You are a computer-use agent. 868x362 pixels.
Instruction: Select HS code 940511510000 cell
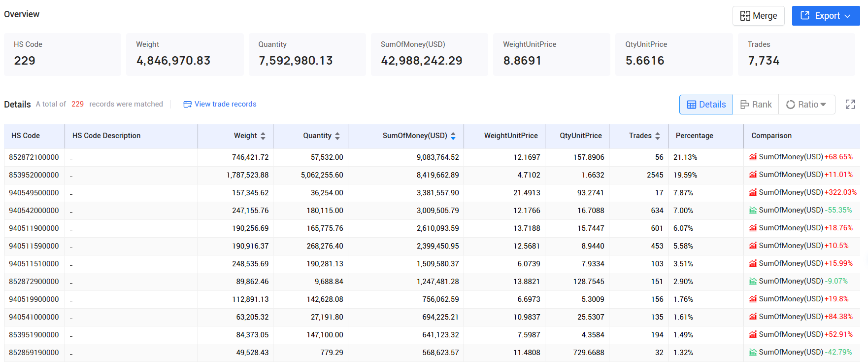pyautogui.click(x=34, y=264)
